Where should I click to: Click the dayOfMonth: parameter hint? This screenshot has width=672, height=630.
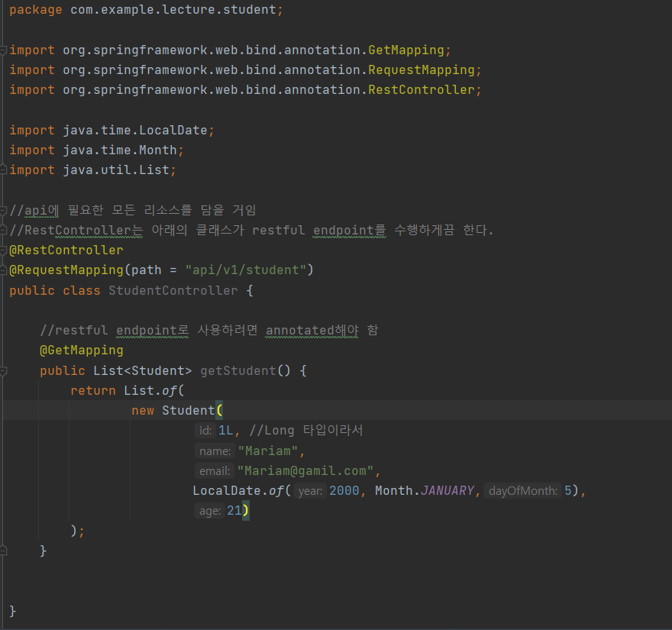pos(523,491)
